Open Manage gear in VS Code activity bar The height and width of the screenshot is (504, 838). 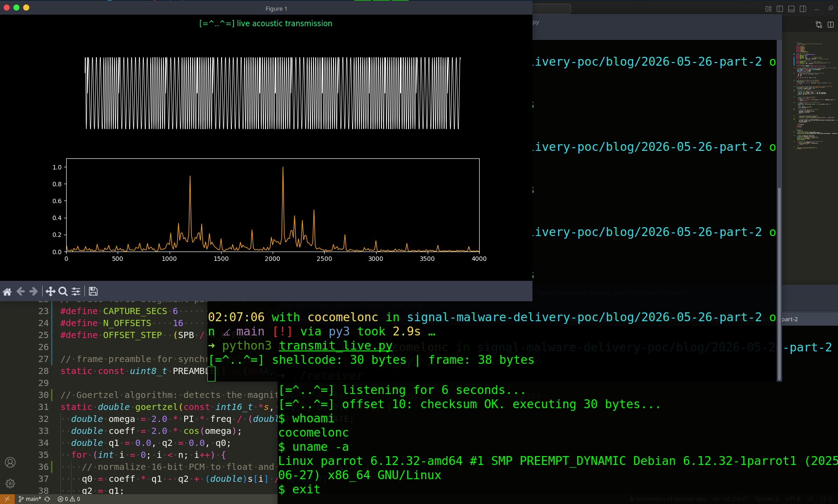click(10, 484)
